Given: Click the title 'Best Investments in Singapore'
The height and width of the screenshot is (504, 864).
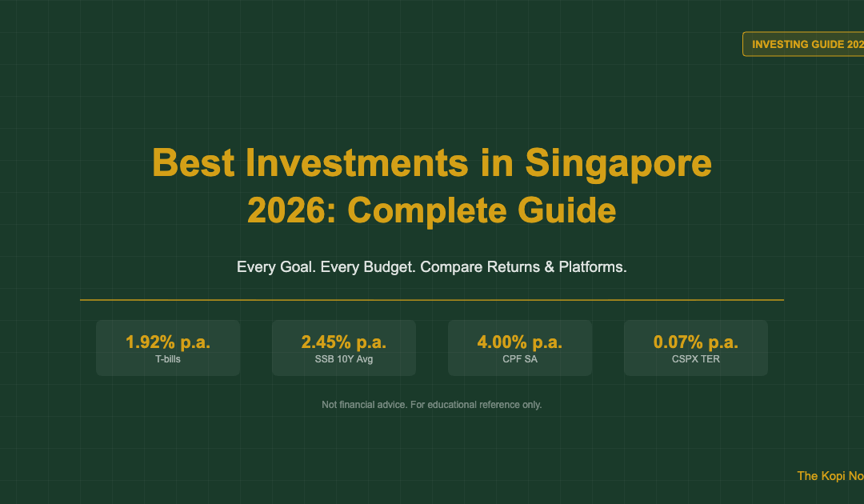Looking at the screenshot, I should pyautogui.click(x=431, y=162).
